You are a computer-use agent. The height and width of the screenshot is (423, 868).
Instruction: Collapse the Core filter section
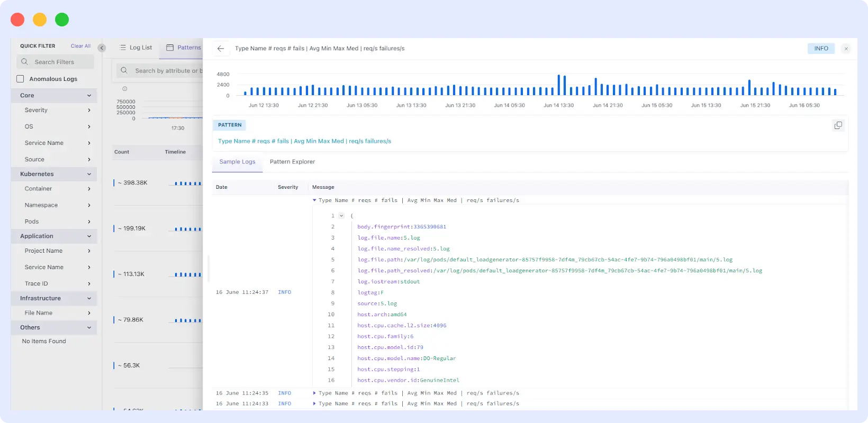coord(89,96)
